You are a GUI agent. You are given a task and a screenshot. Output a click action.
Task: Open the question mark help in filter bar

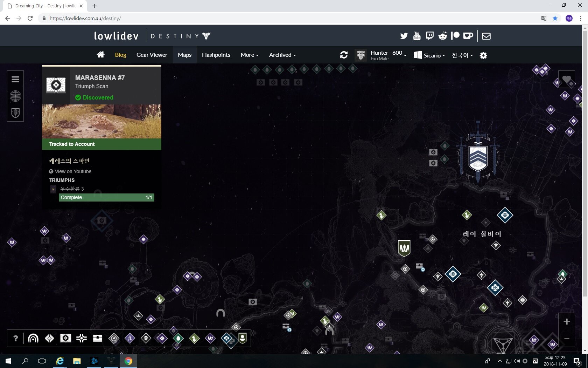click(x=15, y=338)
